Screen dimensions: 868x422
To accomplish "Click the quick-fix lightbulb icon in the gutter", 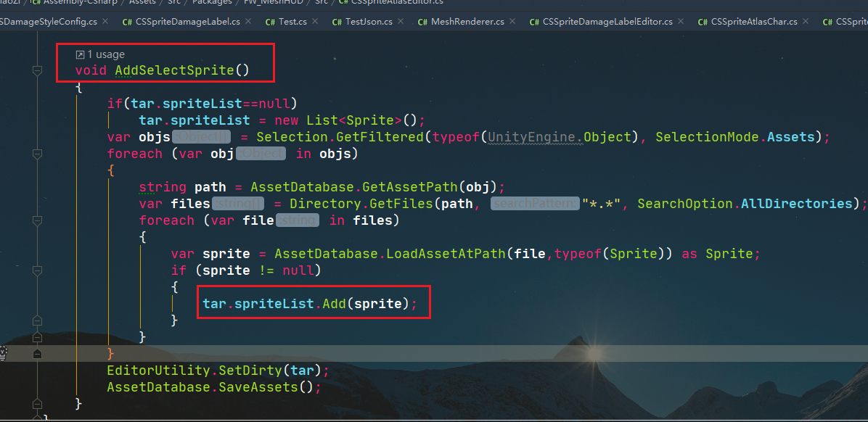I will tap(3, 353).
